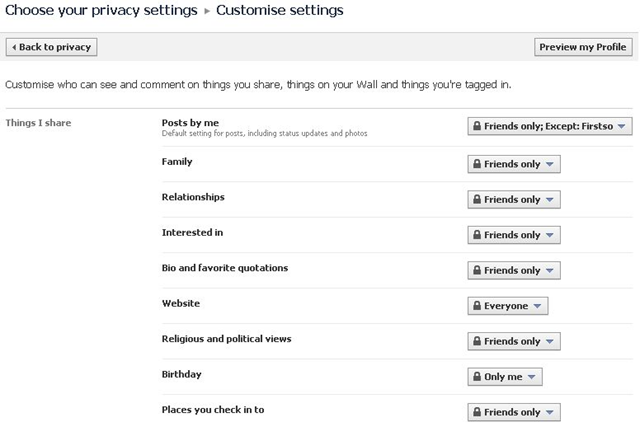Open Religious and political views dropdown
The height and width of the screenshot is (427, 640).
(514, 341)
